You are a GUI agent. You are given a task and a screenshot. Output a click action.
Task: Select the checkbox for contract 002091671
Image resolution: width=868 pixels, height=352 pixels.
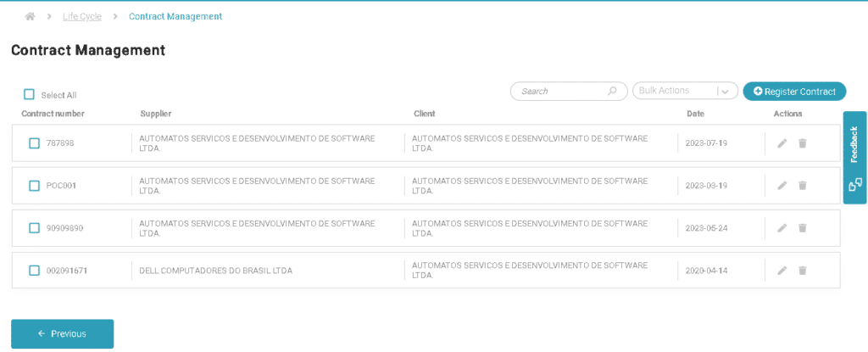click(35, 271)
